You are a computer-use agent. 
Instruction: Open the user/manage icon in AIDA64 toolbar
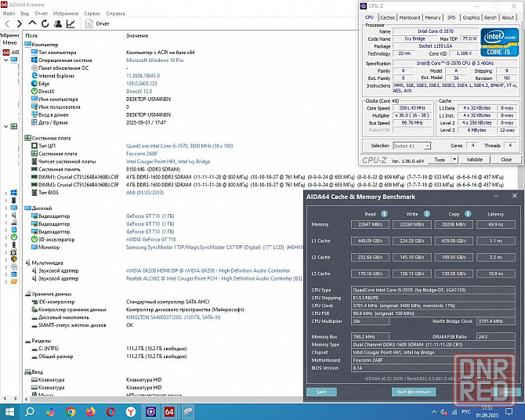(57, 24)
